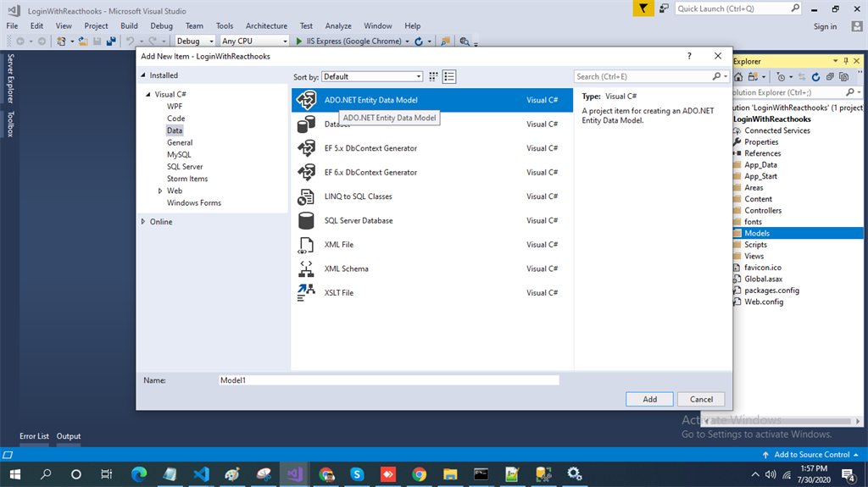Open the Architecture menu
868x487 pixels.
(266, 26)
